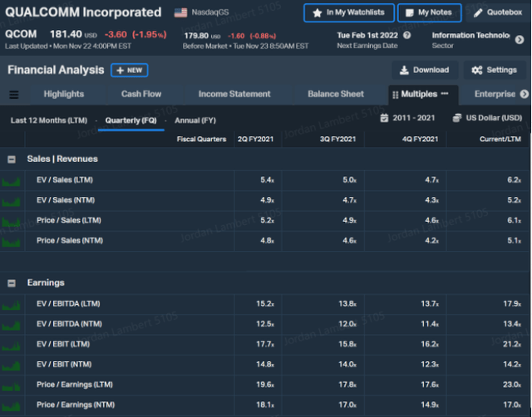Select the 21.2x EV / EBIT (LTM) current value
The width and height of the screenshot is (532, 417).
(512, 345)
